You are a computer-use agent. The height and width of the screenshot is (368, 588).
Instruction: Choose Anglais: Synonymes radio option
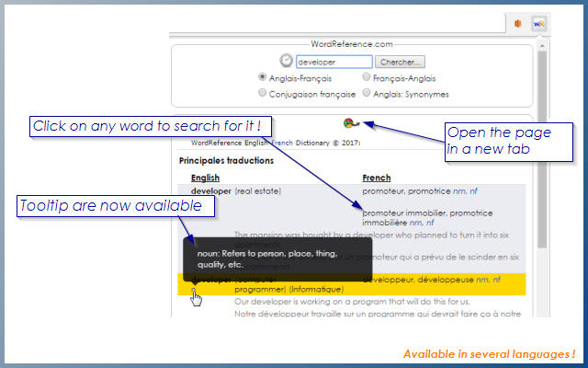[x=366, y=92]
